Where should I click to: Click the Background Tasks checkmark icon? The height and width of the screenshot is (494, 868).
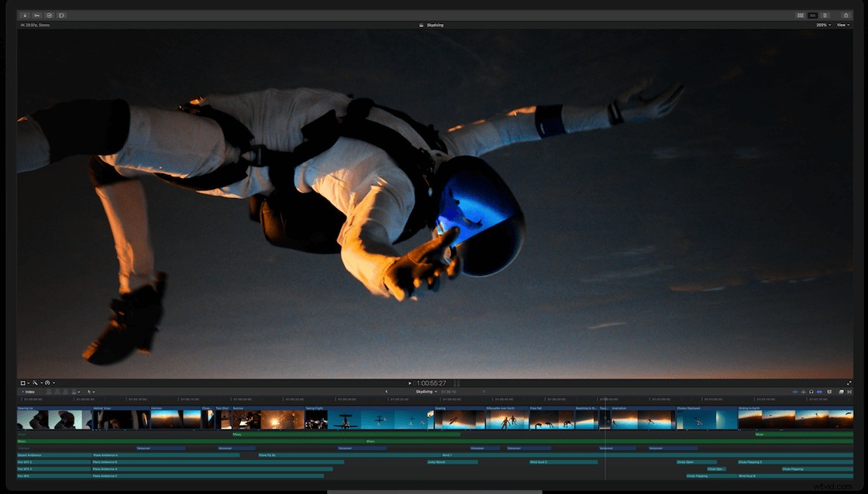point(49,15)
